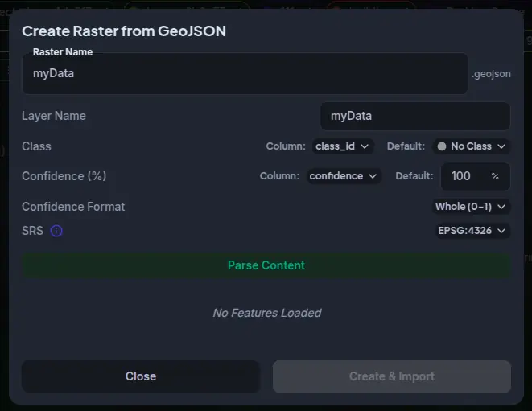Image resolution: width=532 pixels, height=411 pixels.
Task: Open the Class column dropdown class_id
Action: [343, 146]
